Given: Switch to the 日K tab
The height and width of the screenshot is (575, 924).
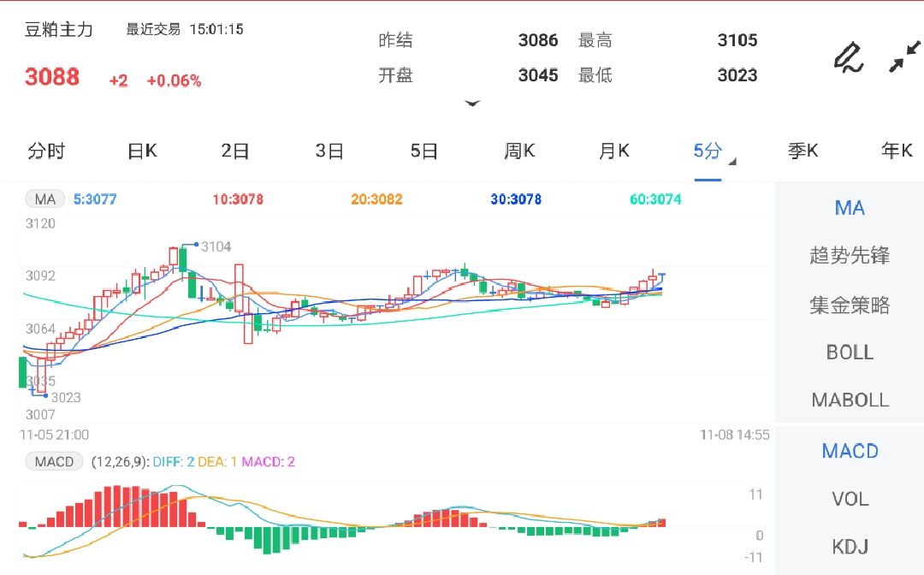Looking at the screenshot, I should (142, 151).
